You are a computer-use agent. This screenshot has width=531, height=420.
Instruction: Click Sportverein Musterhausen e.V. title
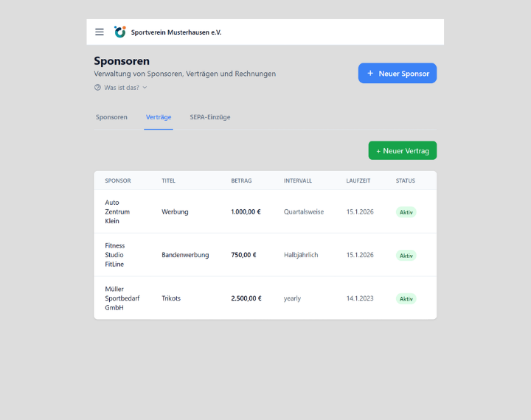pyautogui.click(x=176, y=32)
